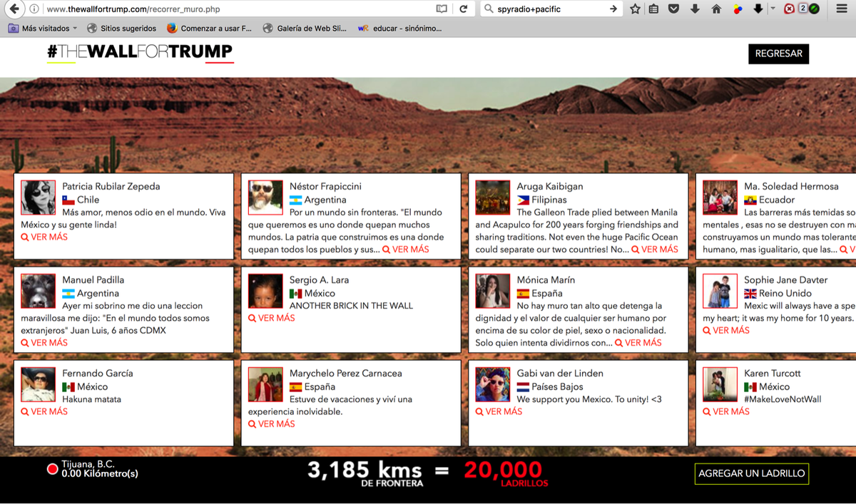The height and width of the screenshot is (504, 856).
Task: Click Gabi van der Linden's profile photo
Action: tap(493, 384)
